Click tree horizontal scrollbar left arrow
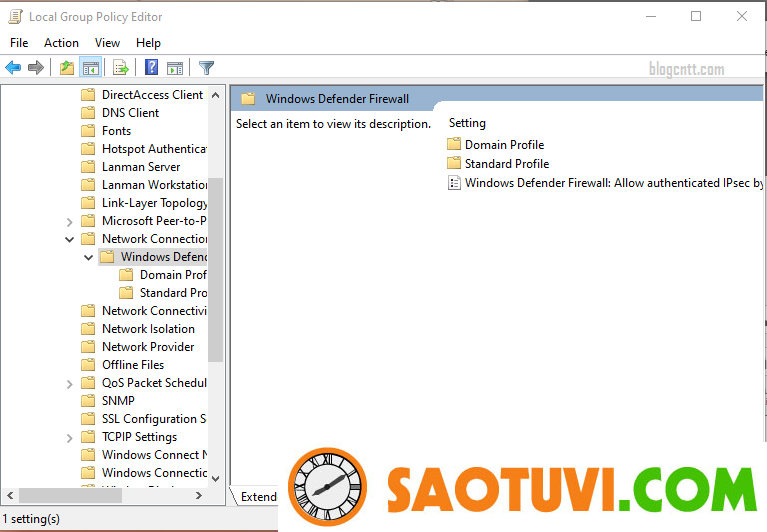 10,495
